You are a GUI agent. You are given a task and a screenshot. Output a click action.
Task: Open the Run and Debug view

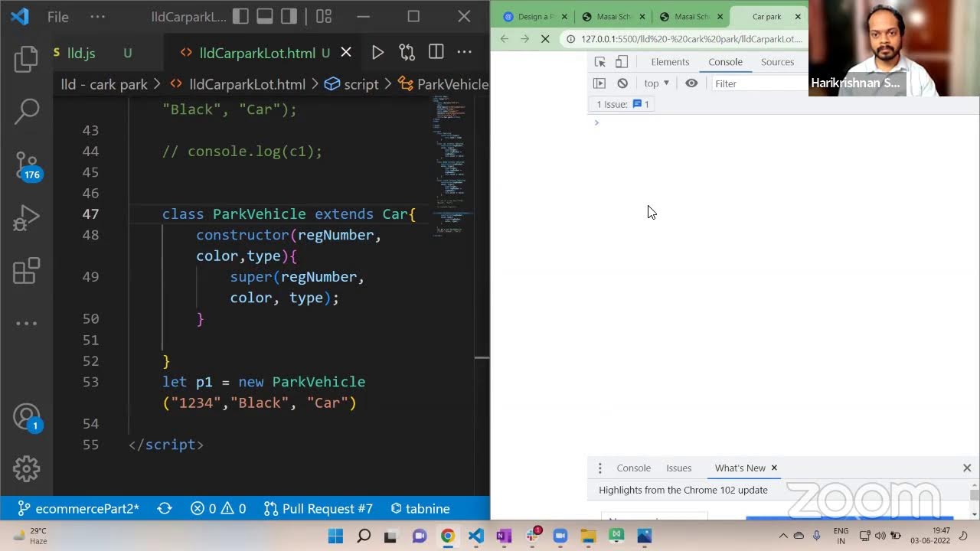coord(26,218)
